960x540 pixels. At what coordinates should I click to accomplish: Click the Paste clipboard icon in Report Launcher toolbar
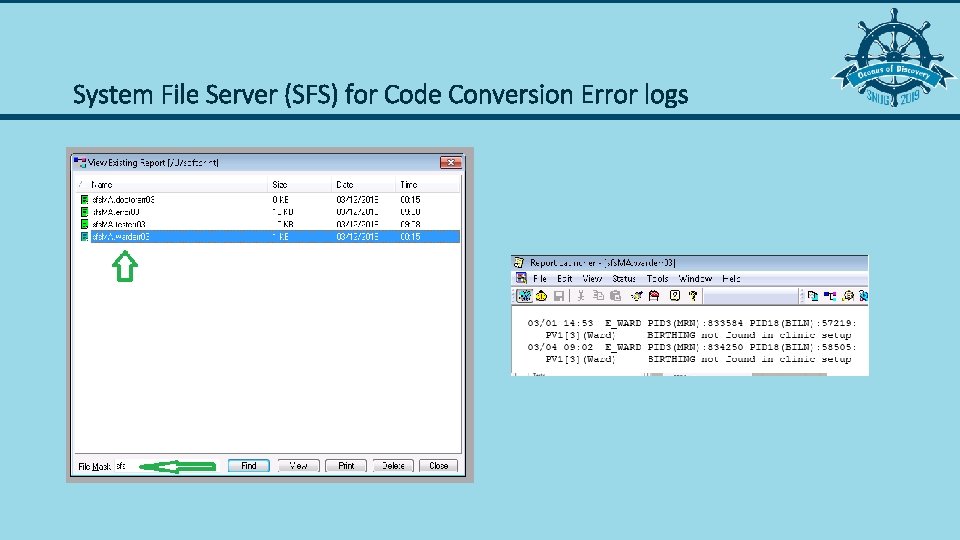click(615, 296)
